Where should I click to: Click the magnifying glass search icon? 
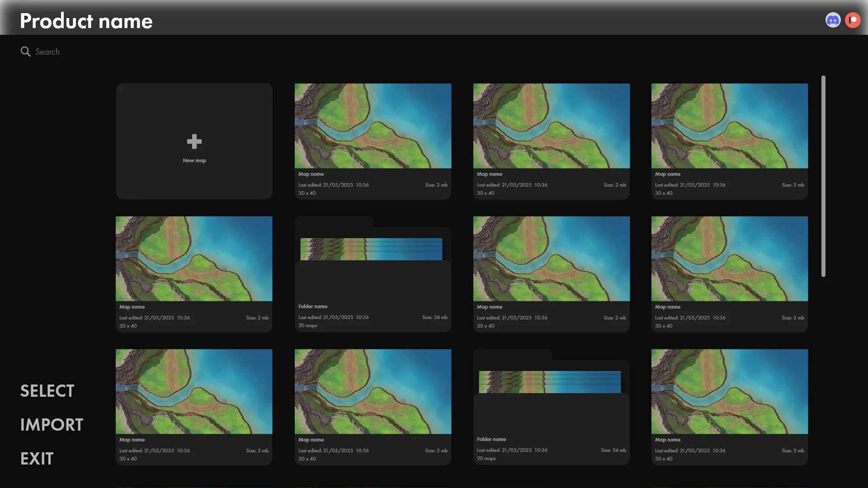tap(25, 52)
